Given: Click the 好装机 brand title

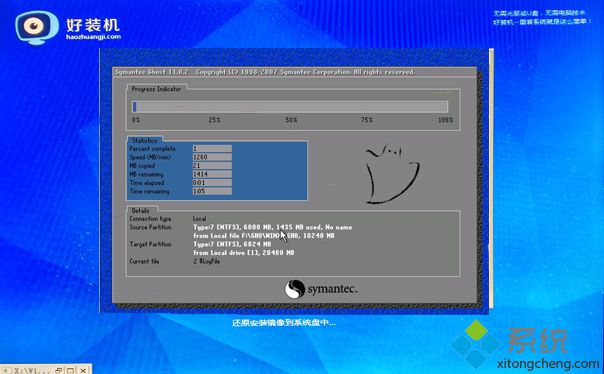Looking at the screenshot, I should pos(93,25).
